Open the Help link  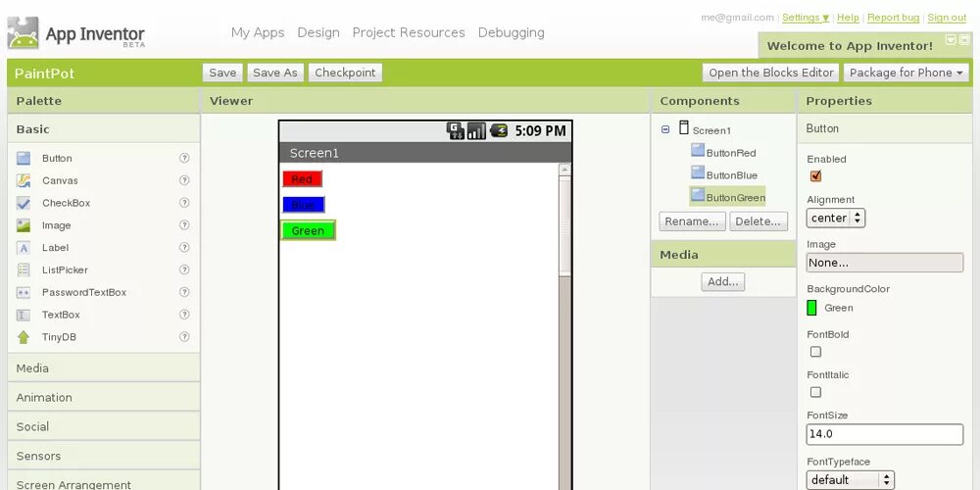[x=848, y=18]
